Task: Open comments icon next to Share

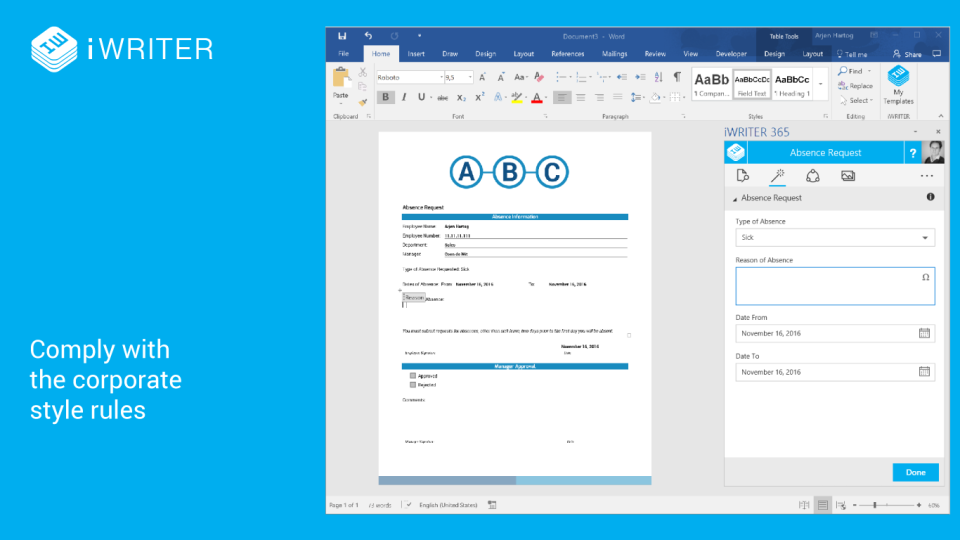Action: [937, 54]
